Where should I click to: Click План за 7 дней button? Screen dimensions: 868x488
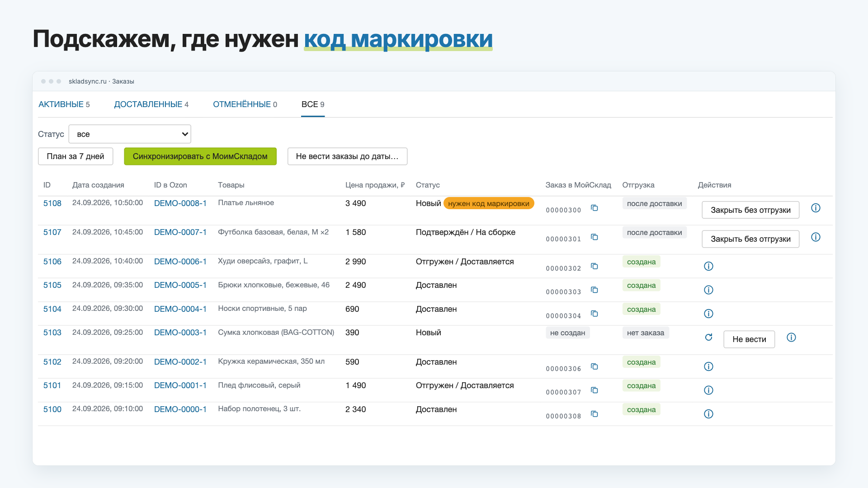coord(75,156)
